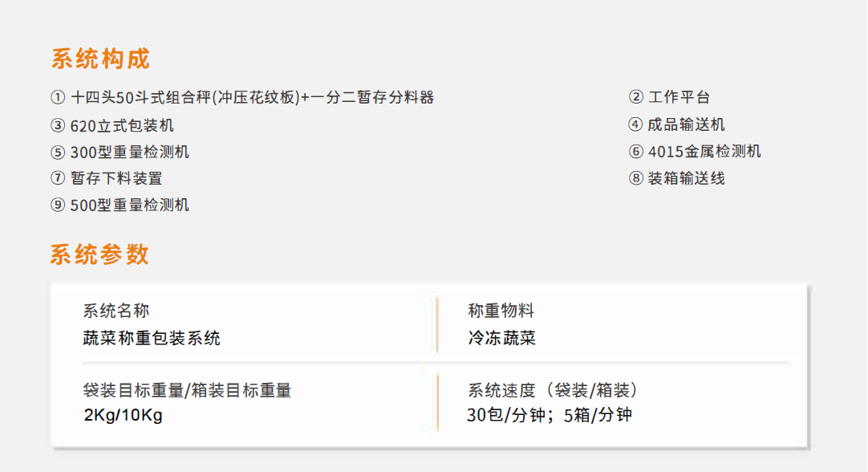
Task: Click the circled number ⑨ marker
Action: click(58, 205)
